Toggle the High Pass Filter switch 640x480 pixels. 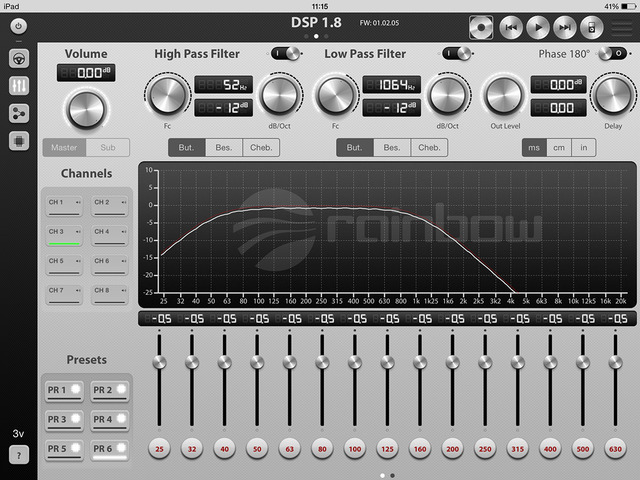pos(286,53)
